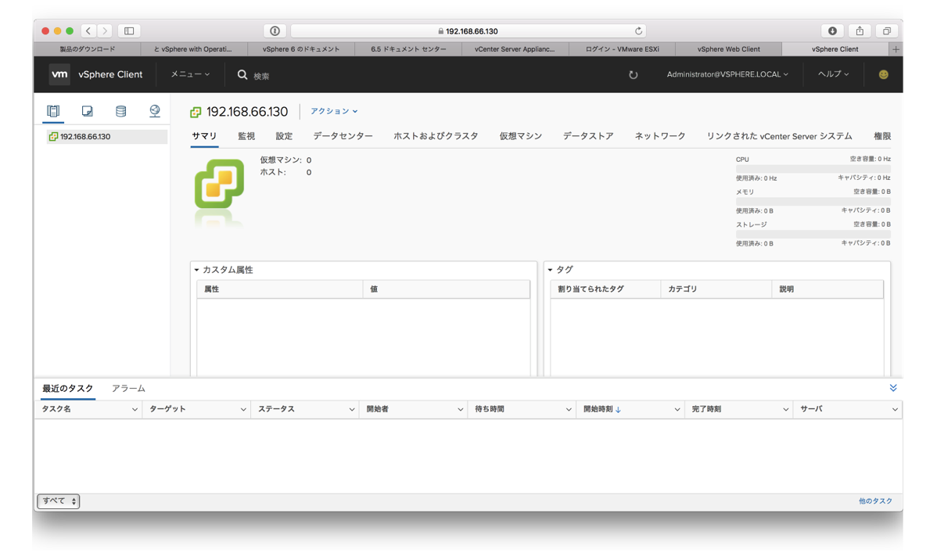The width and height of the screenshot is (937, 560).
Task: Open the VMs and Templates inventory view
Action: pyautogui.click(x=86, y=110)
